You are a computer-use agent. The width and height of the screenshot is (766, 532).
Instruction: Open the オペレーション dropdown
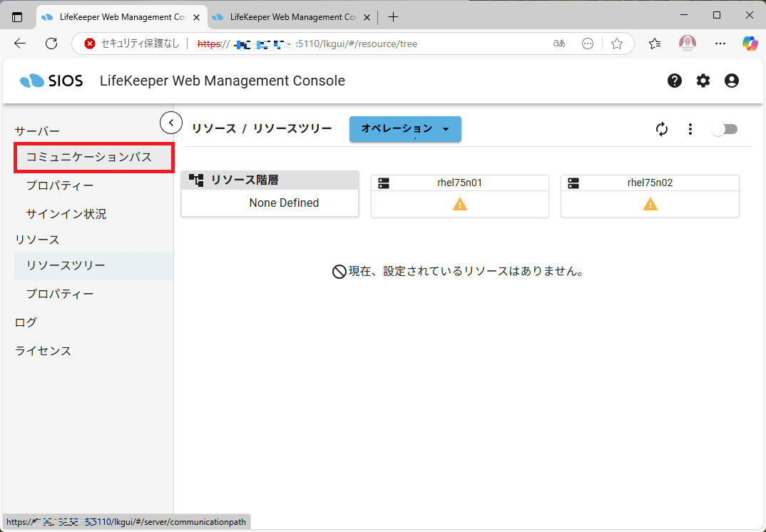point(405,129)
